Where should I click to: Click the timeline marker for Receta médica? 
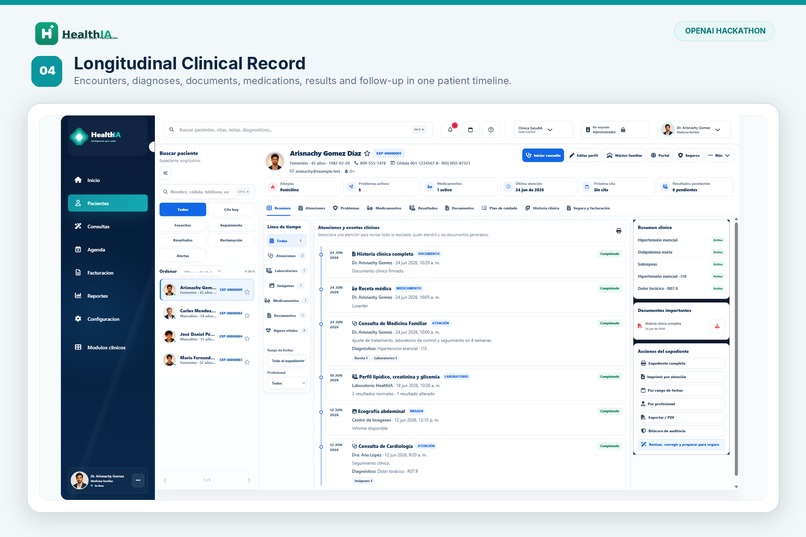[x=321, y=289]
